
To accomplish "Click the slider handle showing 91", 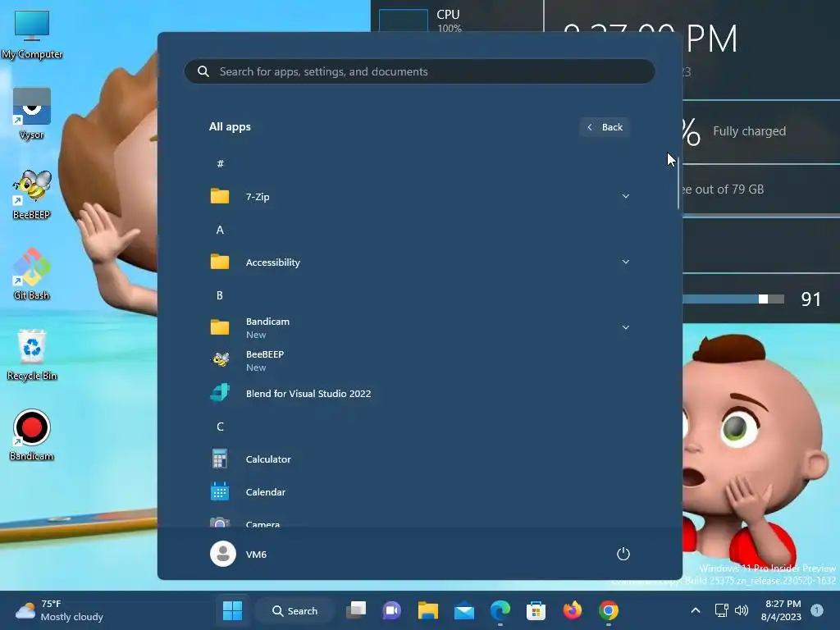I will tap(763, 299).
